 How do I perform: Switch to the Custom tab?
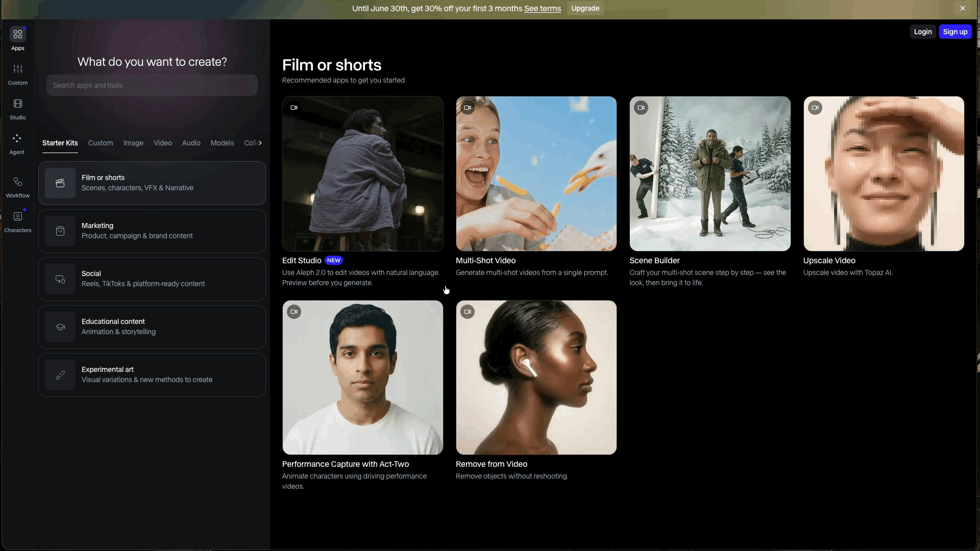click(x=101, y=143)
